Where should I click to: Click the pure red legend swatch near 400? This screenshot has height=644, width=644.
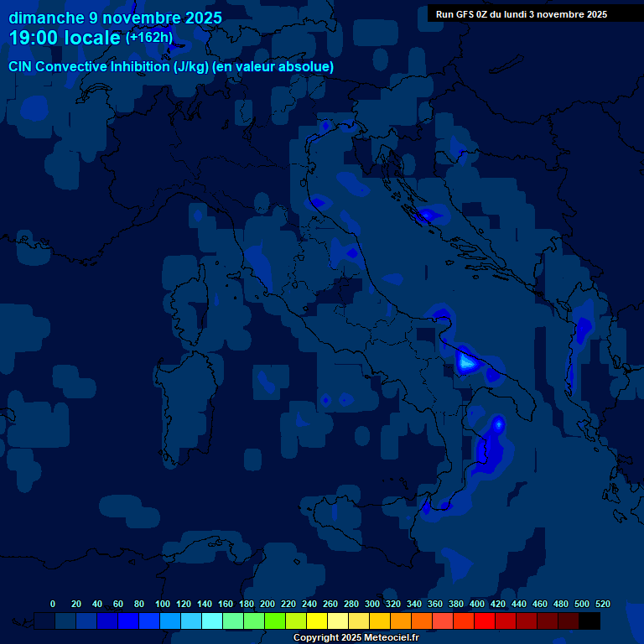(485, 621)
